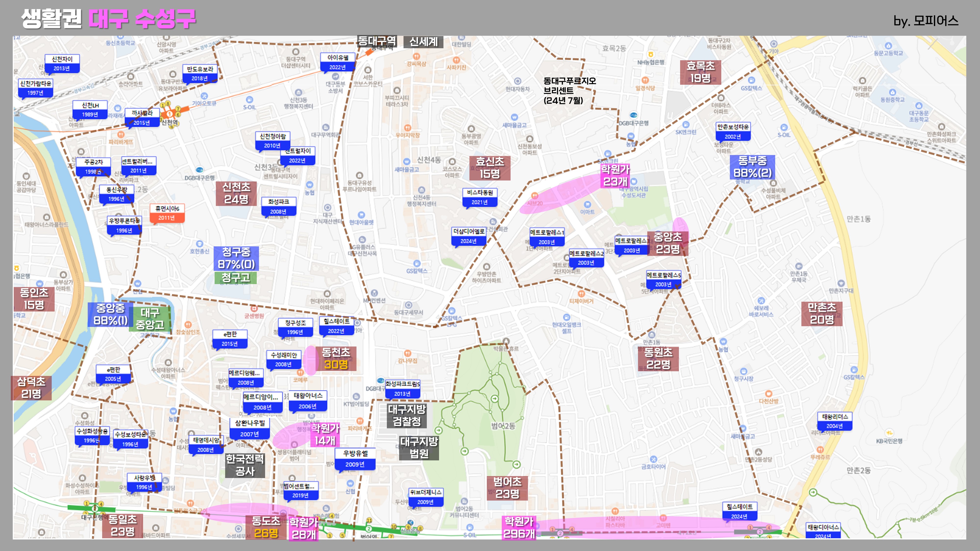Select the pink 학원가 296개 label

519,527
